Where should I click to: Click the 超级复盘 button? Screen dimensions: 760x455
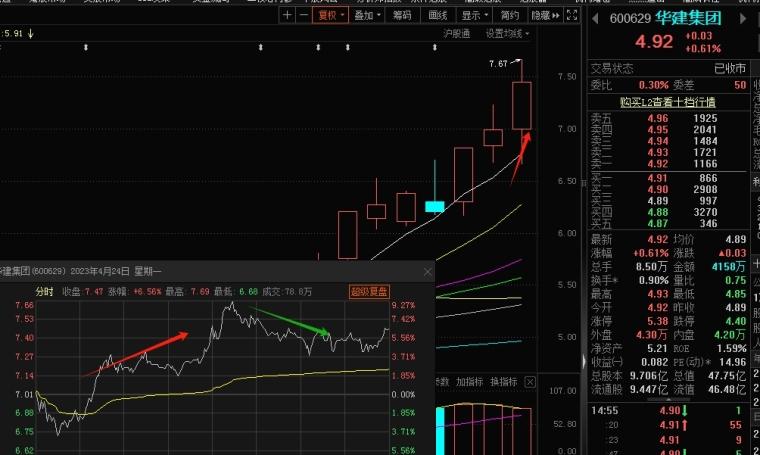[367, 292]
